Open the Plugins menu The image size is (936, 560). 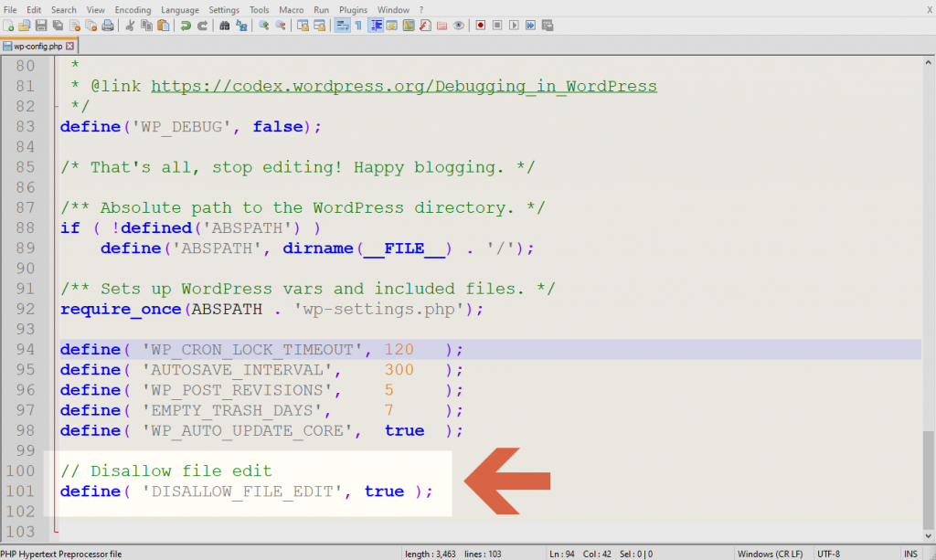[x=353, y=9]
